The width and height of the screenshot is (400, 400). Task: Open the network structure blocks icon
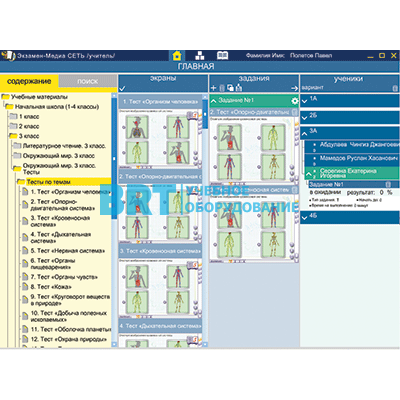[x=199, y=55]
